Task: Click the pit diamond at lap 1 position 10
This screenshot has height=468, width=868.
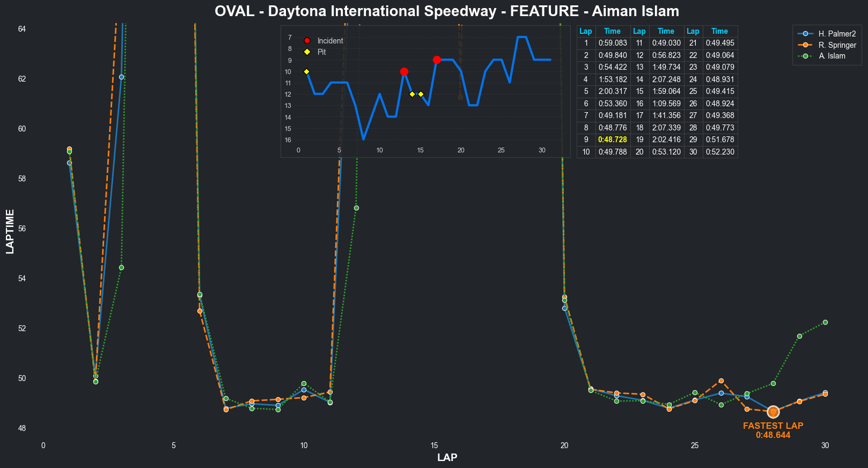Action: pos(306,71)
